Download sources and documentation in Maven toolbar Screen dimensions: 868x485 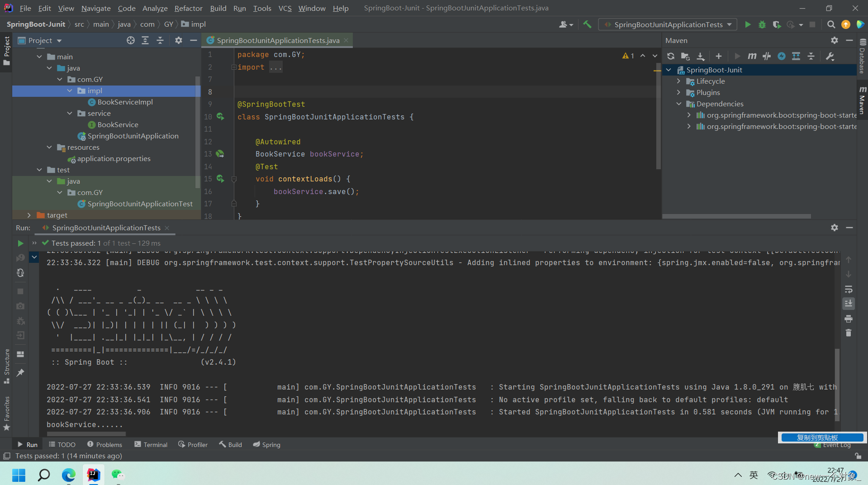(700, 56)
